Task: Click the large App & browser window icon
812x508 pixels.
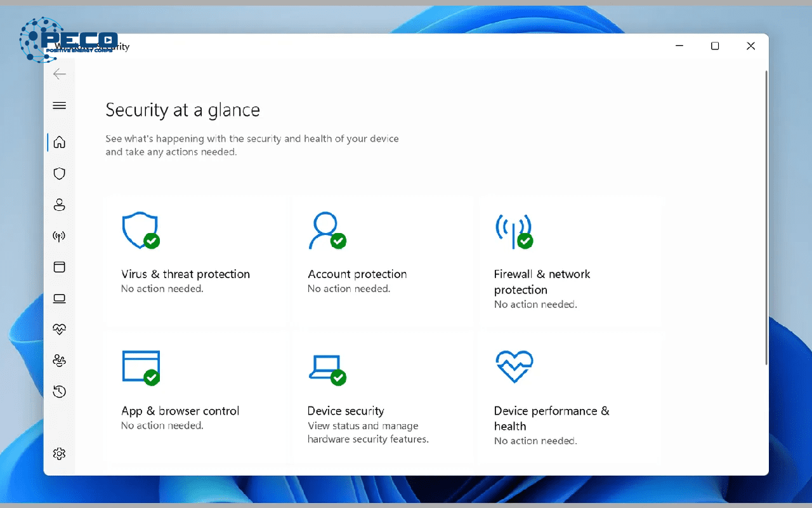Action: [x=141, y=368]
